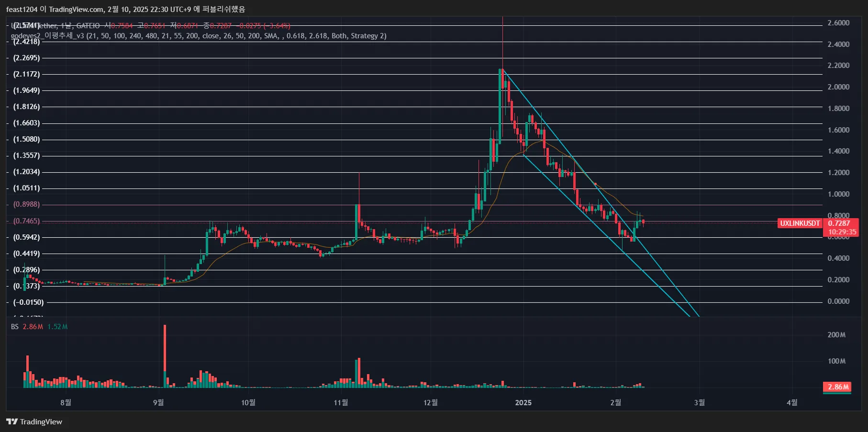
Task: Click 2.2000 on the price axis
Action: click(x=838, y=66)
